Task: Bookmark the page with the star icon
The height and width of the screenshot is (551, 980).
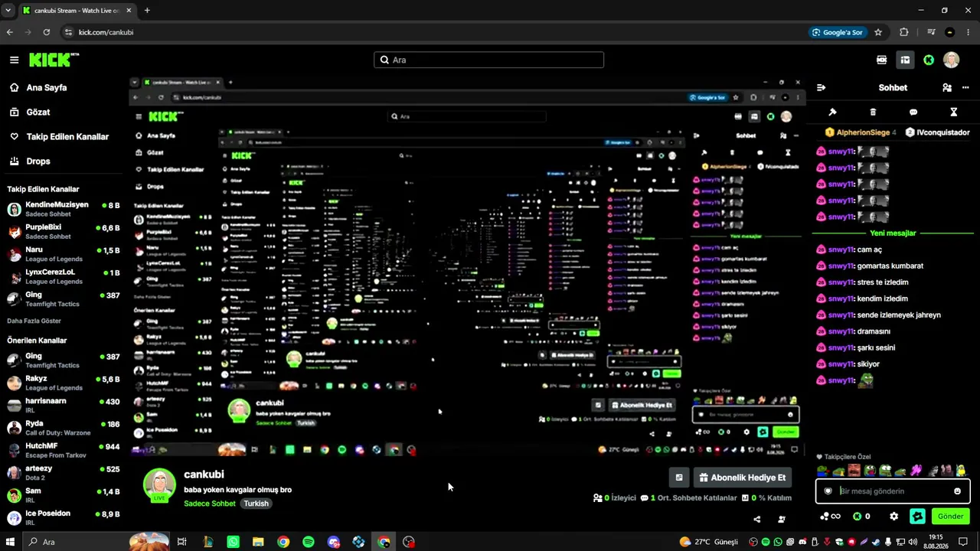Action: pos(878,32)
